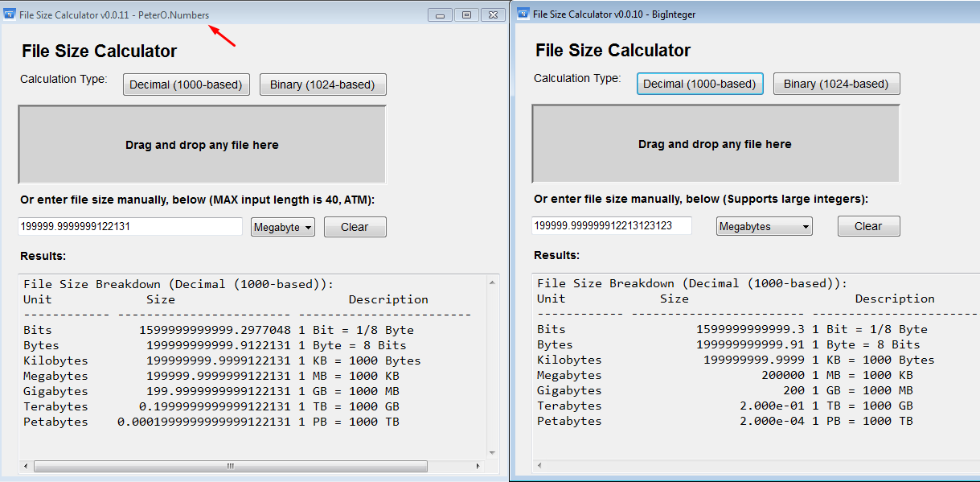Click the Gigabytes value 199.9999999999122131
This screenshot has height=482, width=980.
click(x=219, y=391)
